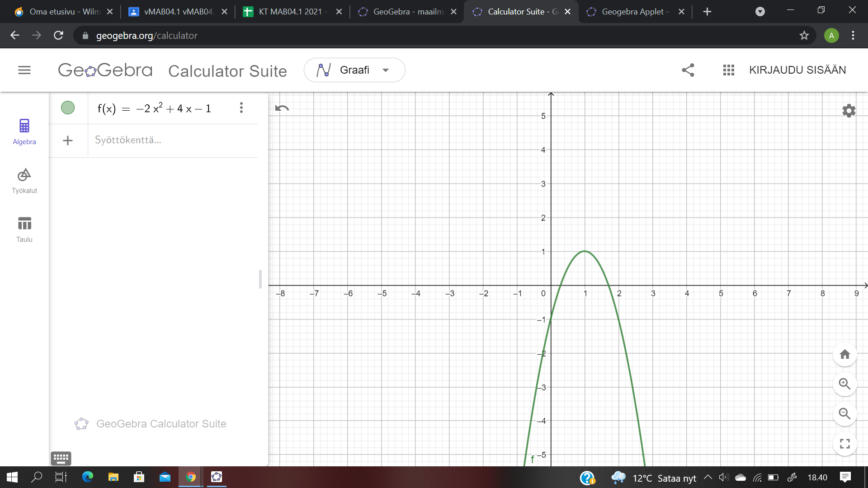868x488 pixels.
Task: Select the f(x) = -2x² + 4x - 1 expression
Action: click(155, 108)
